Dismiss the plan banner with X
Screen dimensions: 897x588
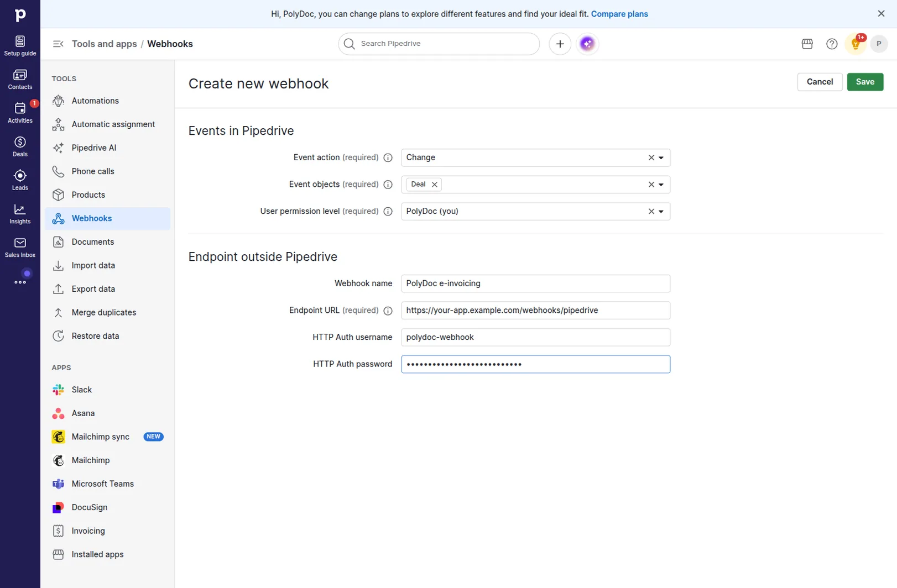pos(881,14)
